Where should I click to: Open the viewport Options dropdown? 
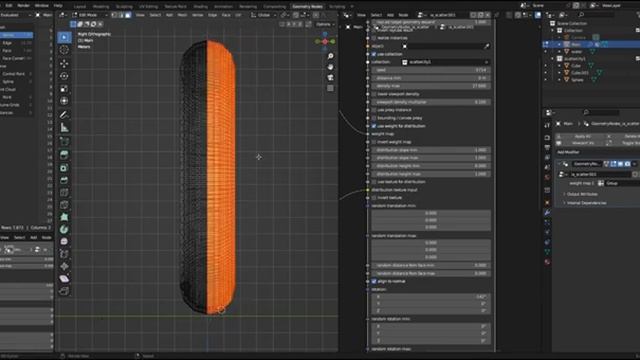tap(325, 24)
